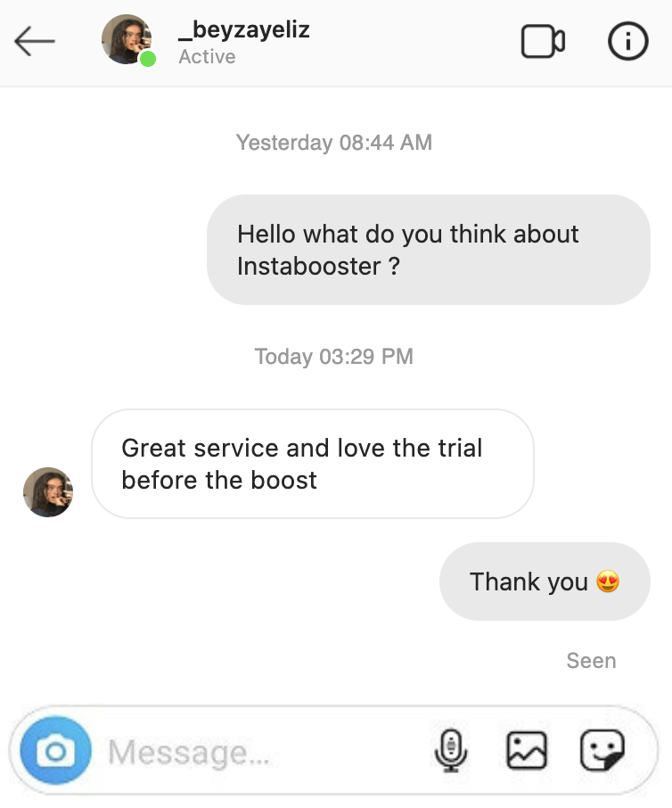Click the green online status dot
The width and height of the screenshot is (672, 808).
click(148, 59)
